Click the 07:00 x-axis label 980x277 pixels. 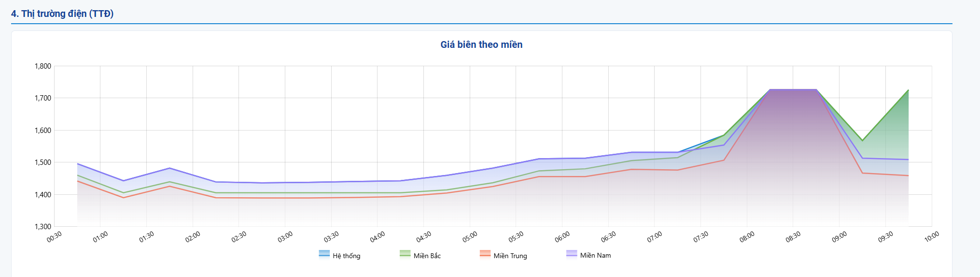tap(655, 237)
